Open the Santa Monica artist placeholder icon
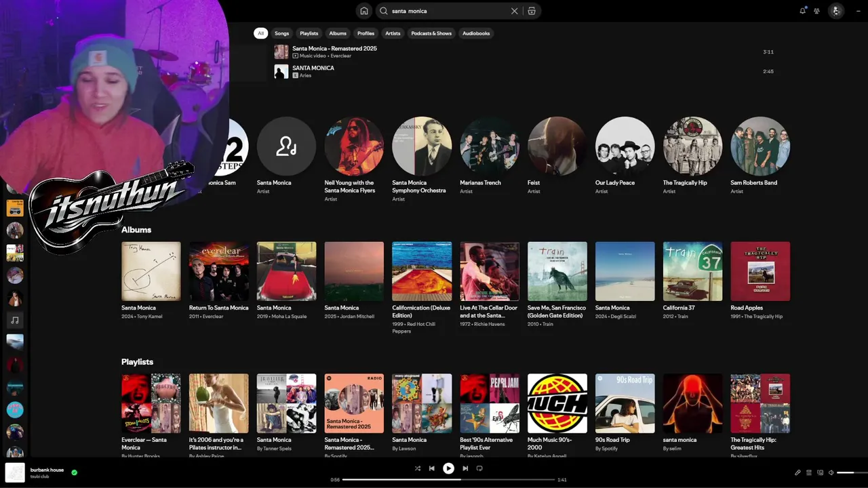 [286, 146]
